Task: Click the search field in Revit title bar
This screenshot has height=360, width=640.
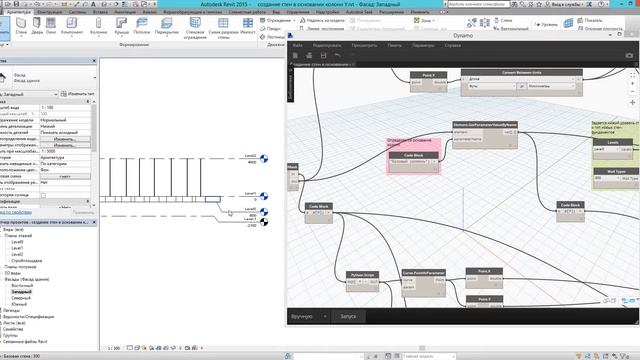Action: (478, 4)
